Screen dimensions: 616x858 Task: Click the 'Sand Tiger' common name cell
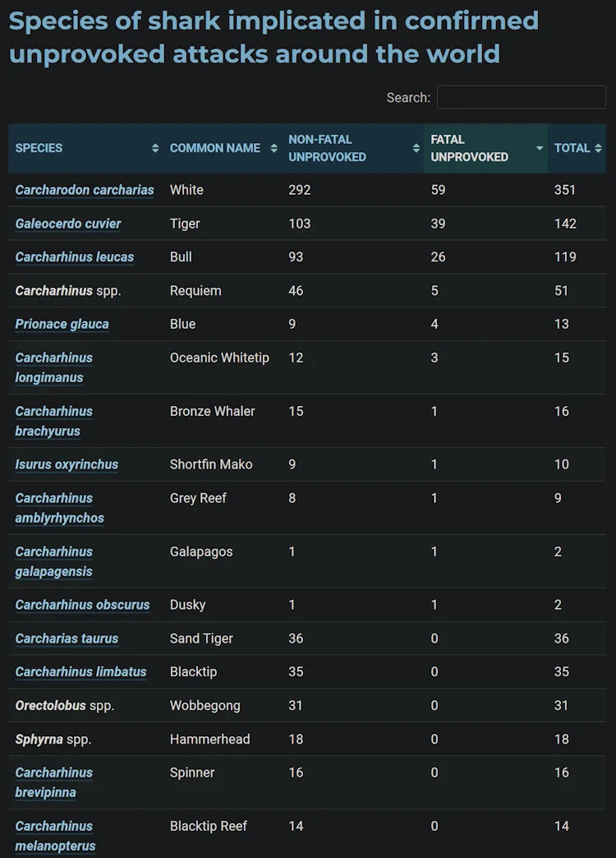[201, 639]
